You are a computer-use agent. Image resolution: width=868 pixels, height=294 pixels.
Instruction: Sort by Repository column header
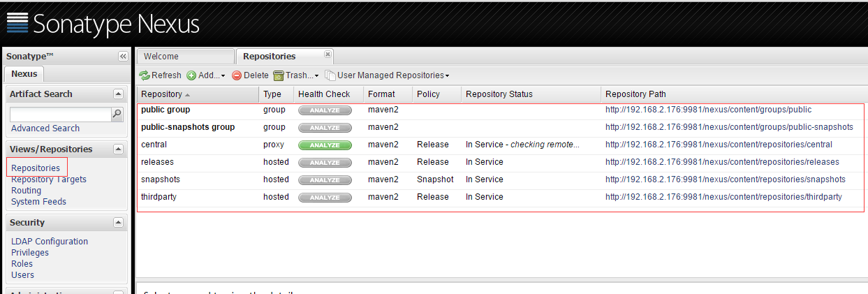198,94
